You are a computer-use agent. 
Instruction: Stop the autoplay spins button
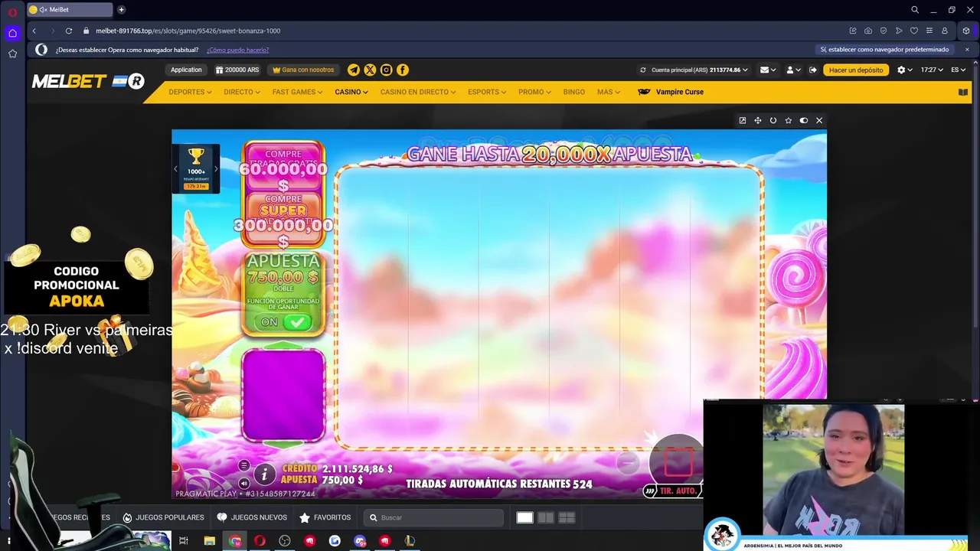tap(677, 461)
